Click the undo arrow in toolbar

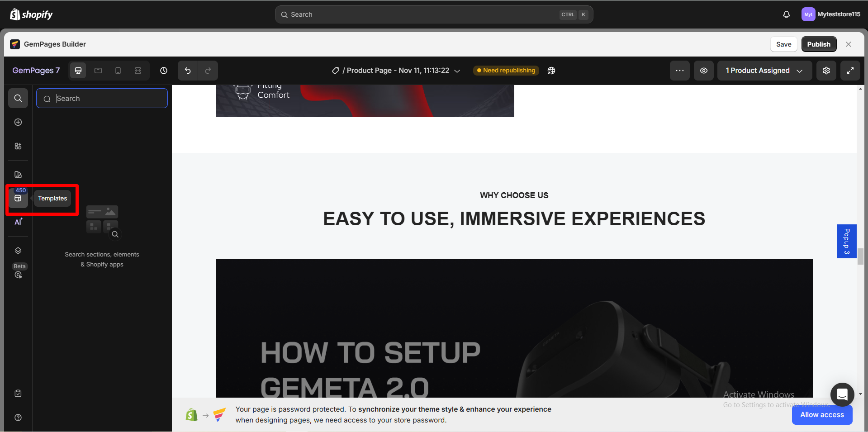188,71
